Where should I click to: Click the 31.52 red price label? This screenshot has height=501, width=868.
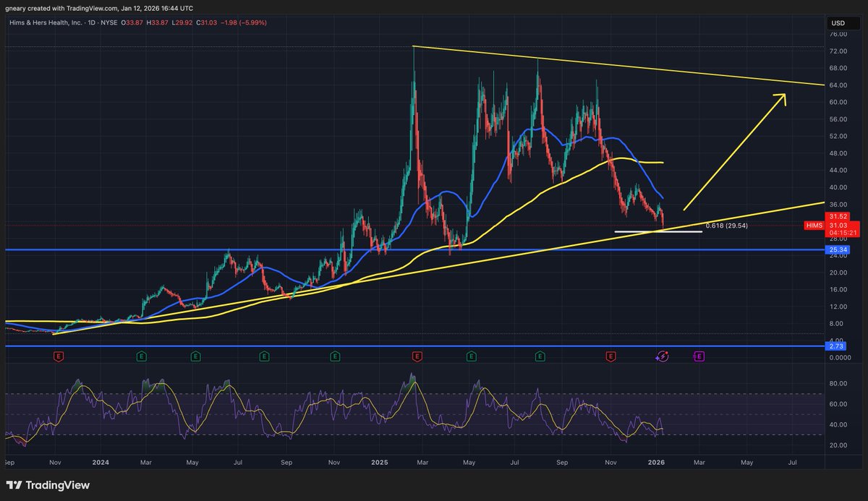[x=838, y=216]
